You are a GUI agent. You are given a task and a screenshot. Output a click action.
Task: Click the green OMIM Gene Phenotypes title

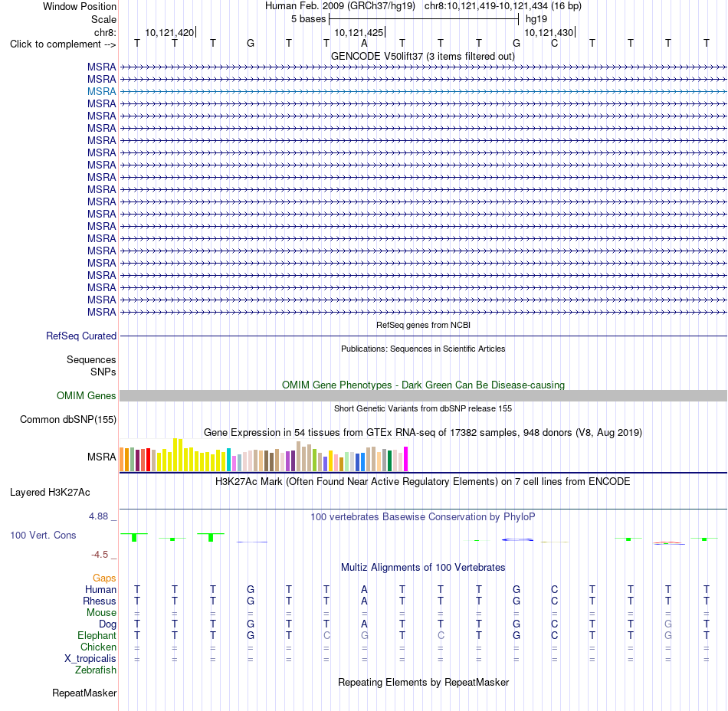tap(423, 385)
